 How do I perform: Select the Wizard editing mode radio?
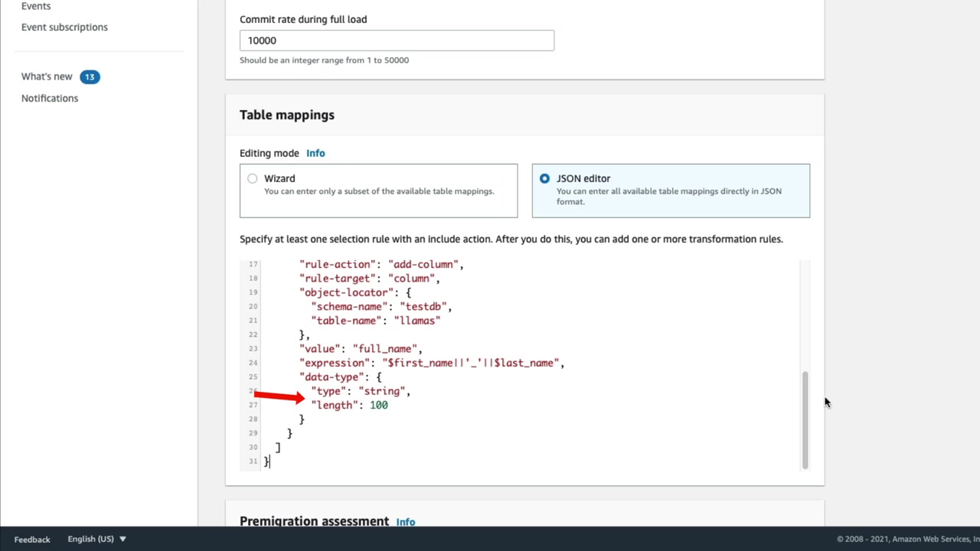tap(253, 178)
